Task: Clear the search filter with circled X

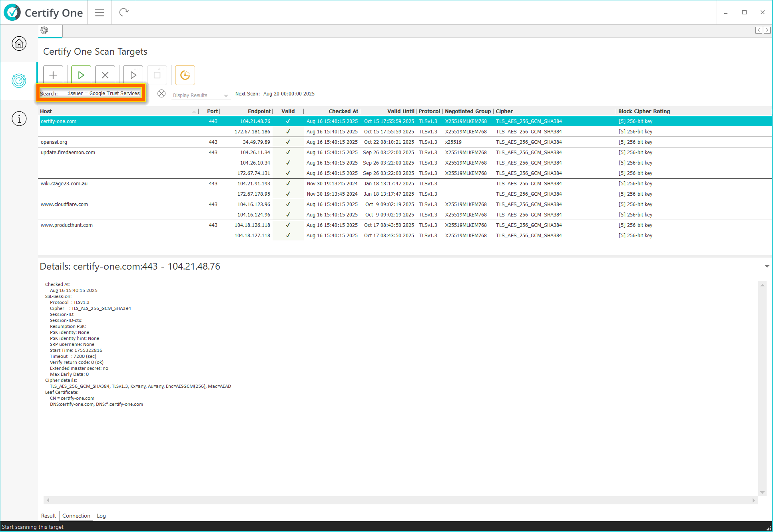Action: 161,93
